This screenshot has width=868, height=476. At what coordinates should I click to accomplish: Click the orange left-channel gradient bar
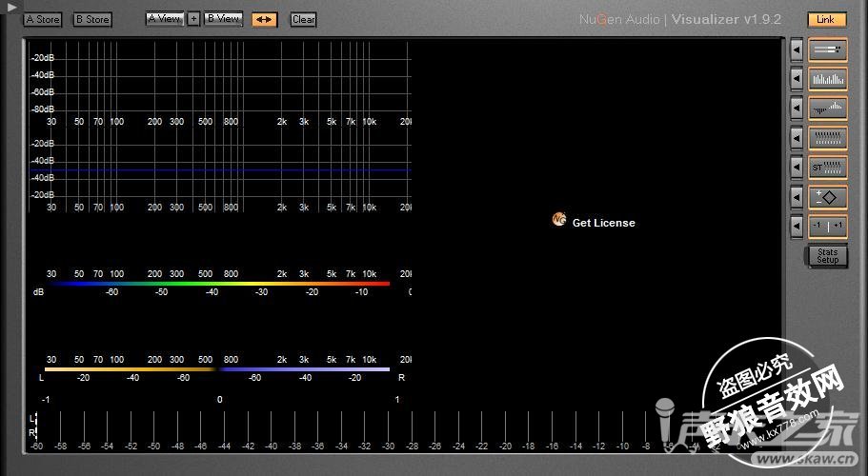click(x=131, y=369)
